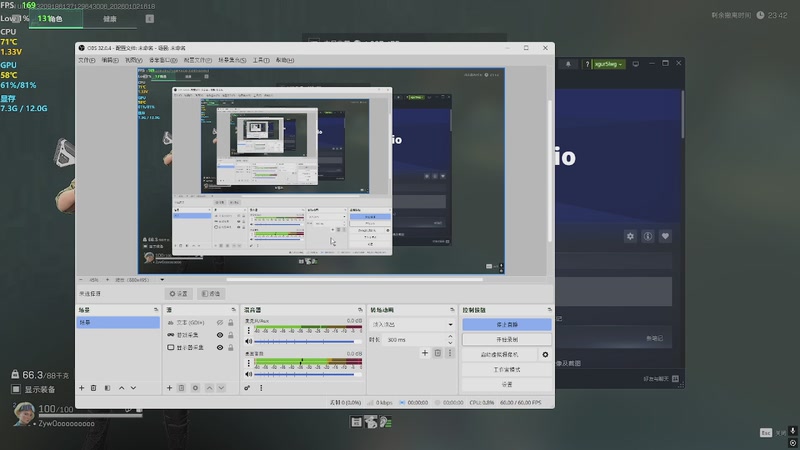Viewport: 800px width, 450px height.
Task: Move scene up with arrow icon
Action: [x=121, y=388]
